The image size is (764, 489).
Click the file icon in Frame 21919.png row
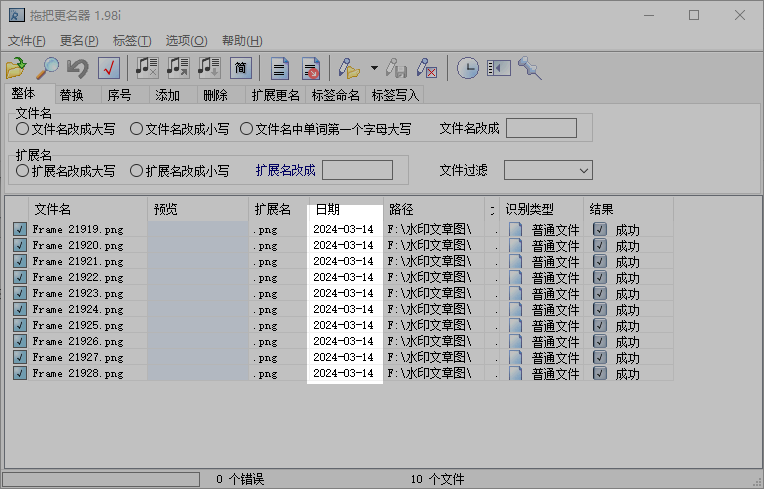click(x=516, y=229)
